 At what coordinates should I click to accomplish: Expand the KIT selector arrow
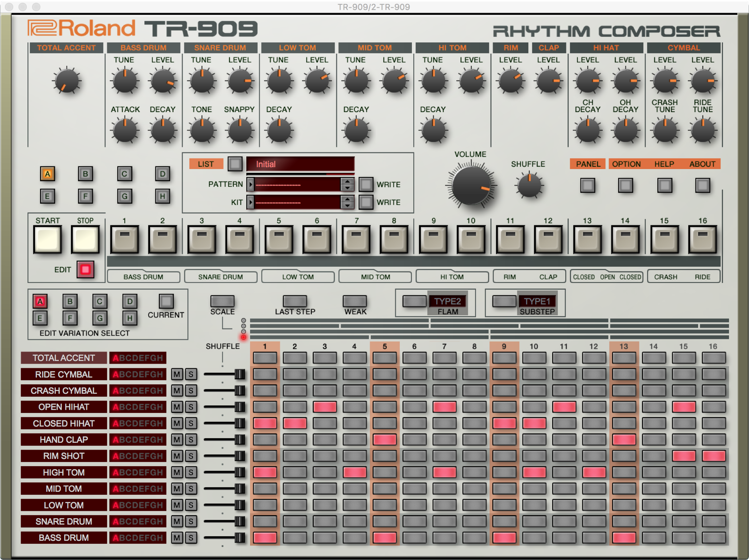click(x=250, y=203)
